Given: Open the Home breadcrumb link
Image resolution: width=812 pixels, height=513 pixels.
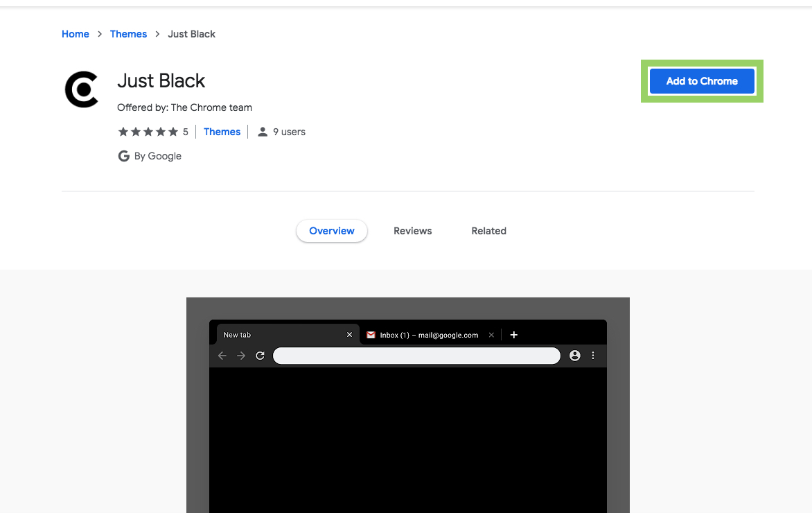Looking at the screenshot, I should point(75,33).
